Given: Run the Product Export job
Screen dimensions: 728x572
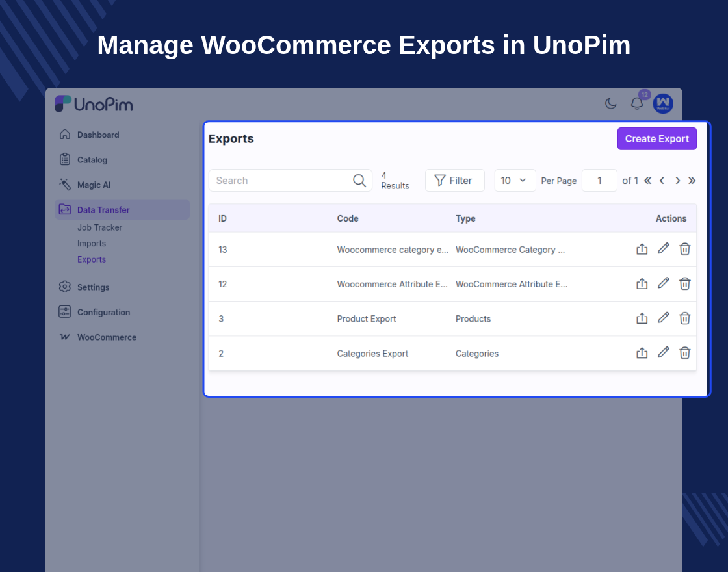Looking at the screenshot, I should 642,318.
